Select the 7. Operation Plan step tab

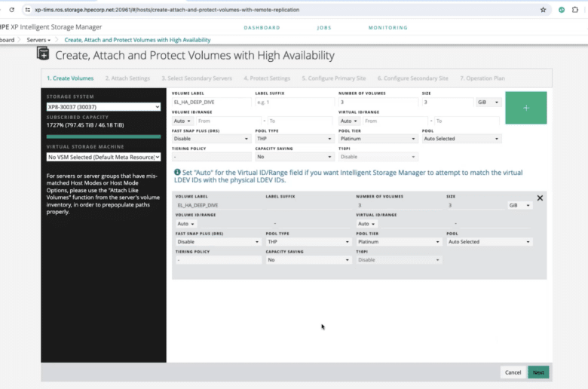[482, 78]
